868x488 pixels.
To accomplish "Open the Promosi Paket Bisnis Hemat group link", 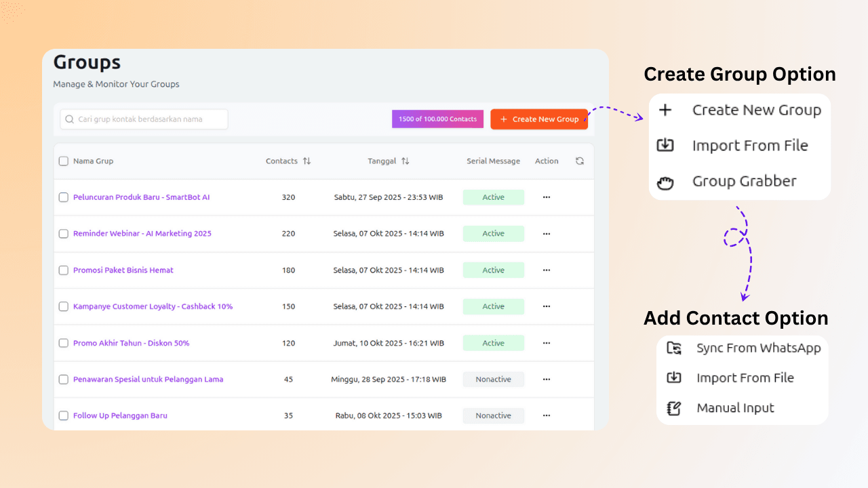I will tap(123, 270).
